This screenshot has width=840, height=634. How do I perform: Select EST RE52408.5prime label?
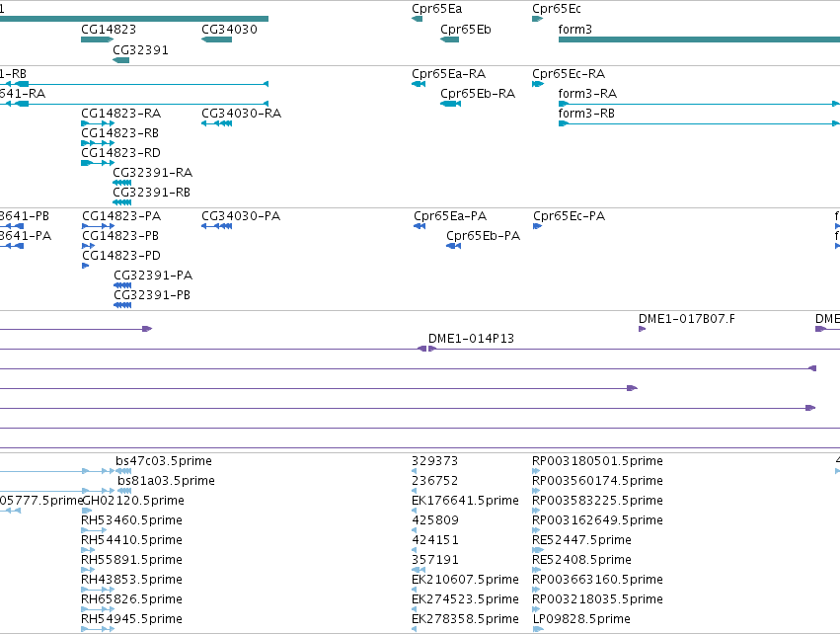point(581,560)
